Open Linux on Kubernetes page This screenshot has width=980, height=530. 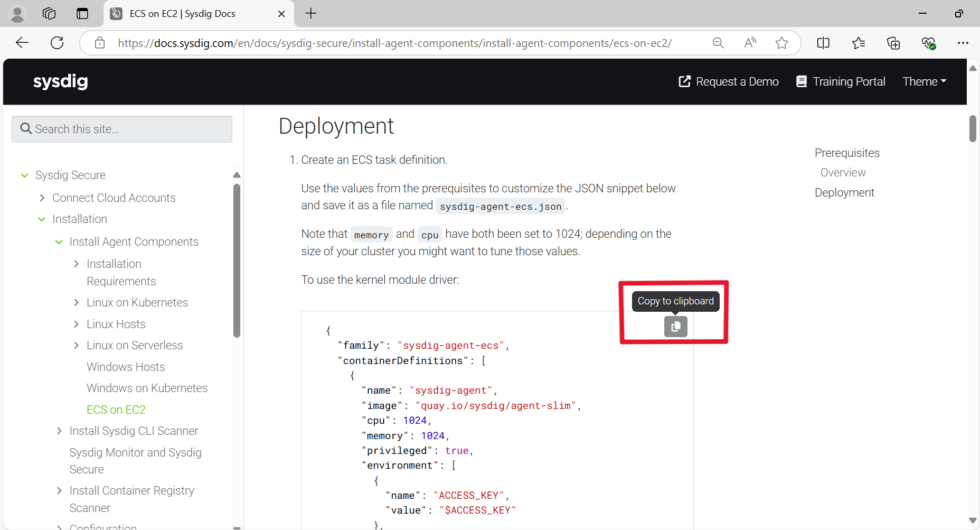[x=137, y=302]
